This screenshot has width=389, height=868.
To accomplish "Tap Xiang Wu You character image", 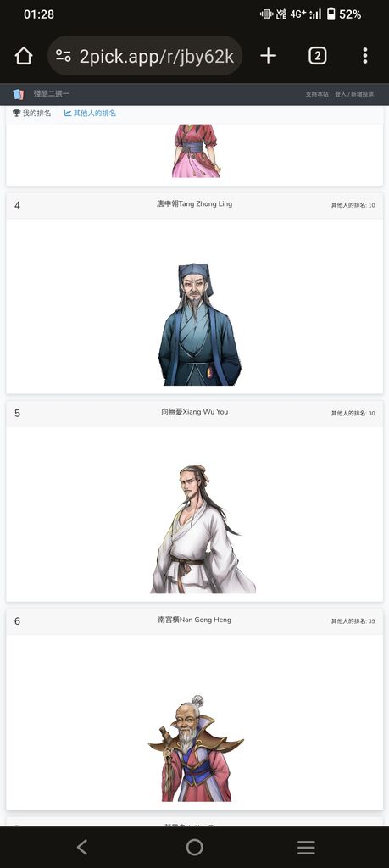I will (203, 529).
